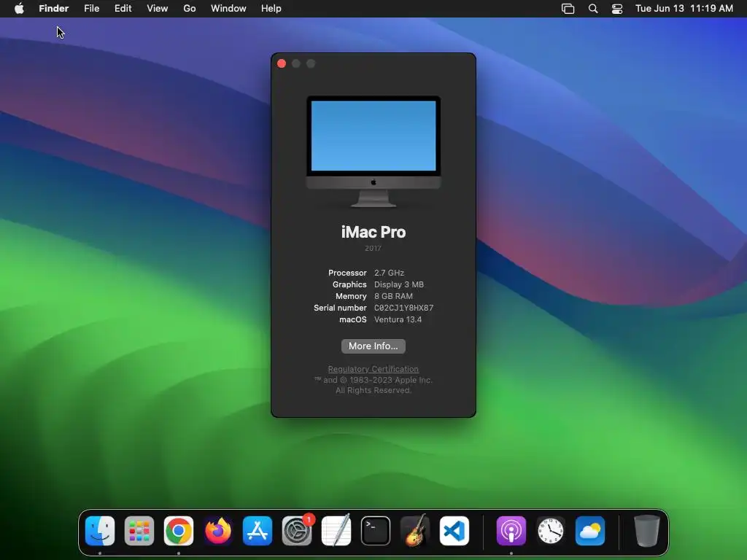
Task: Open the Regulatory Certification link
Action: tap(373, 369)
